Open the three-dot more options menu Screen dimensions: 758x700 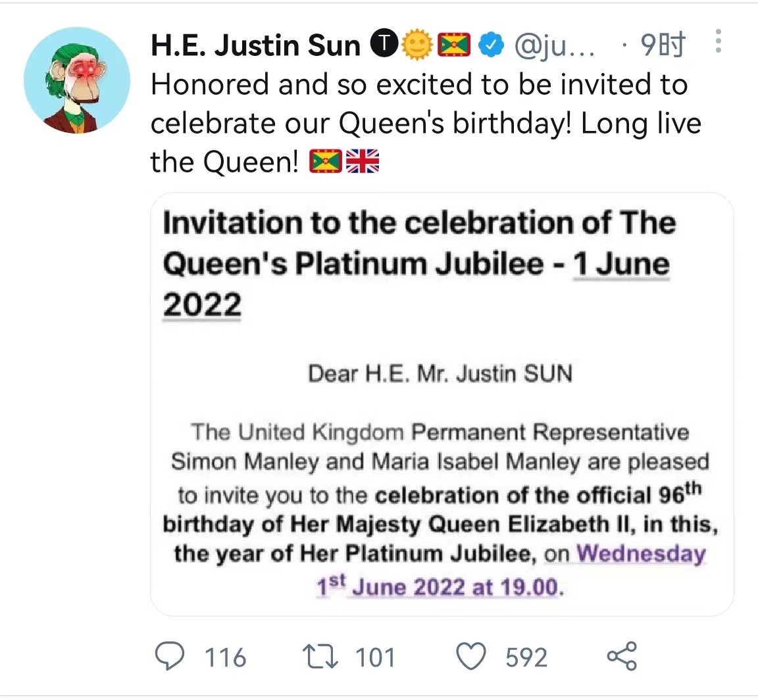click(719, 41)
